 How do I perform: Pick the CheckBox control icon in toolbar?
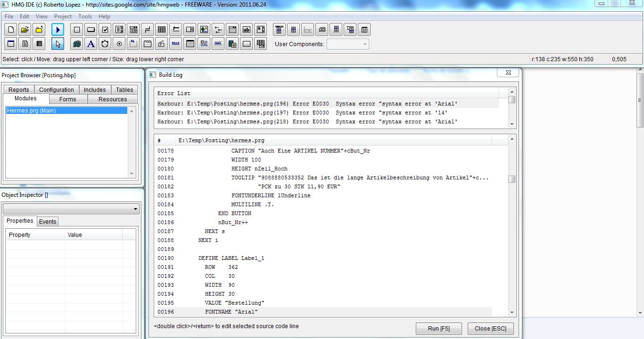point(105,30)
